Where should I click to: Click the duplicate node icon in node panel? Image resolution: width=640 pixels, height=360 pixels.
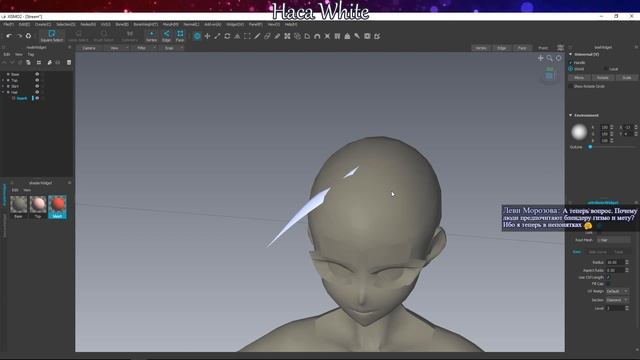pos(28,62)
